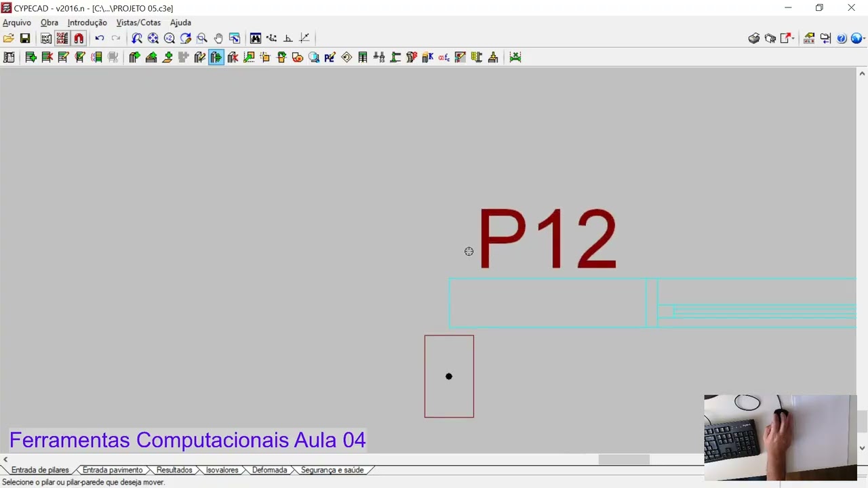Click the blue question mark help icon
868x488 pixels.
842,39
